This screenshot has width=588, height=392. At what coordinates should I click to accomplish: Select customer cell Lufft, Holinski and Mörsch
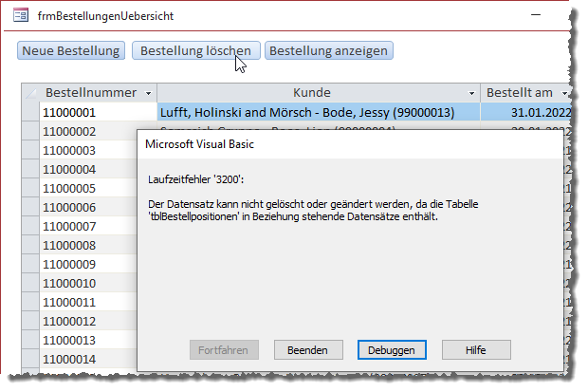click(x=319, y=112)
